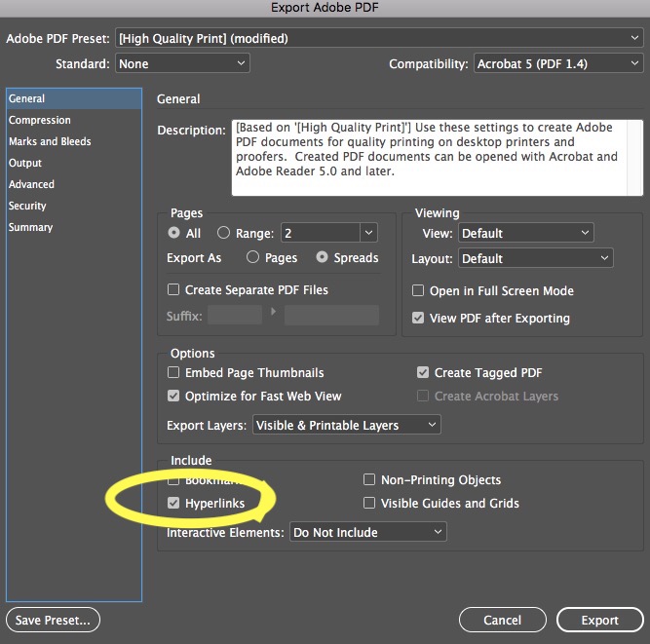
Task: Open the View dropdown under Viewing
Action: point(525,233)
